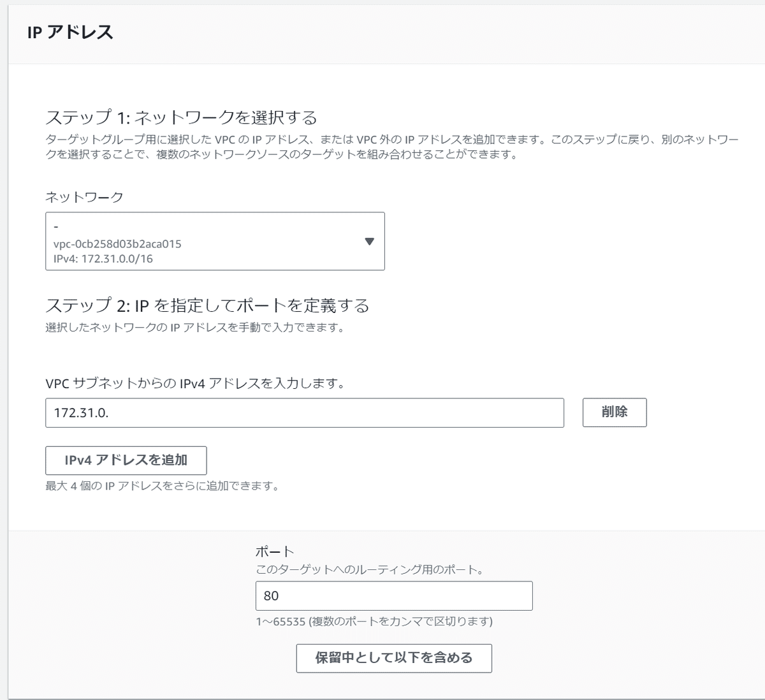Screen dimensions: 765x700
Task: Click the ステップ 2 heading about defining ports
Action: pos(207,306)
